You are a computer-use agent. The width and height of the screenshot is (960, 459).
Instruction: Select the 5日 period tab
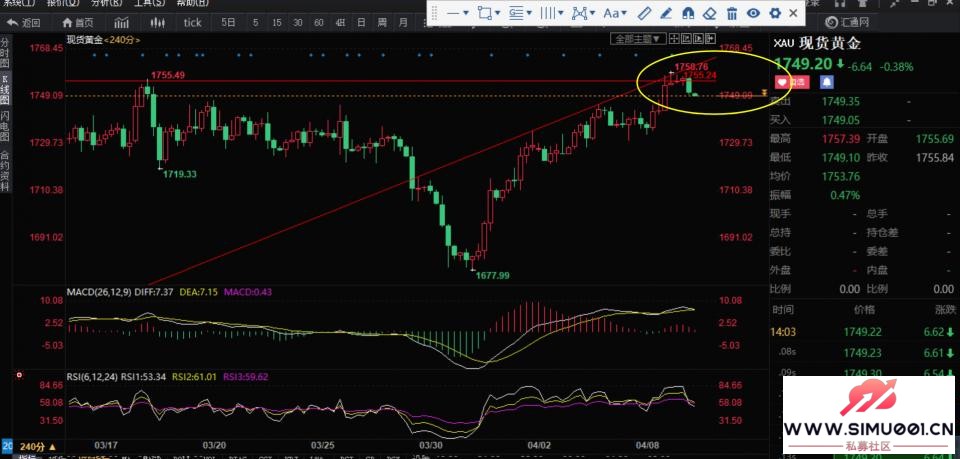(229, 21)
